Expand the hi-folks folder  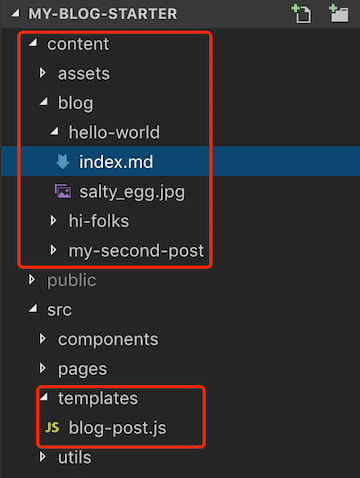pos(99,221)
